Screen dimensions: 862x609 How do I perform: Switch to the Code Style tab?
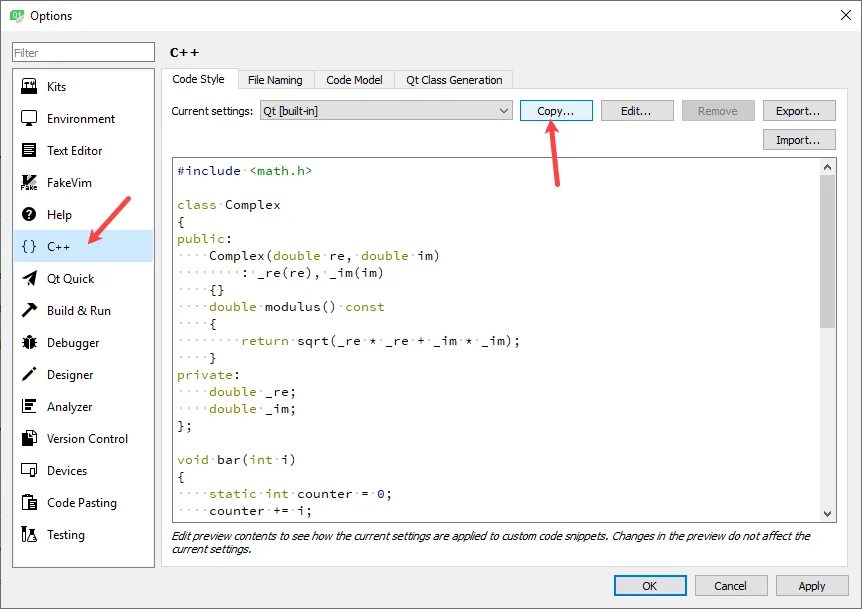point(198,79)
